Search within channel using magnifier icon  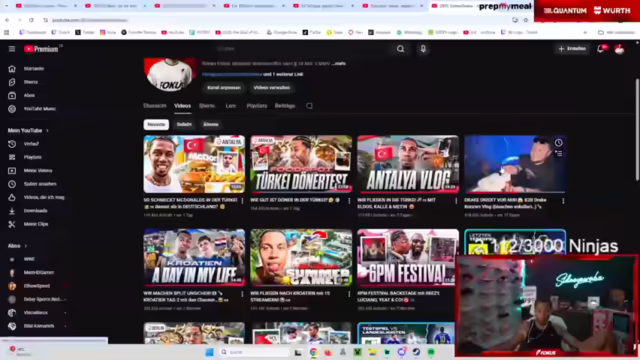tap(309, 106)
